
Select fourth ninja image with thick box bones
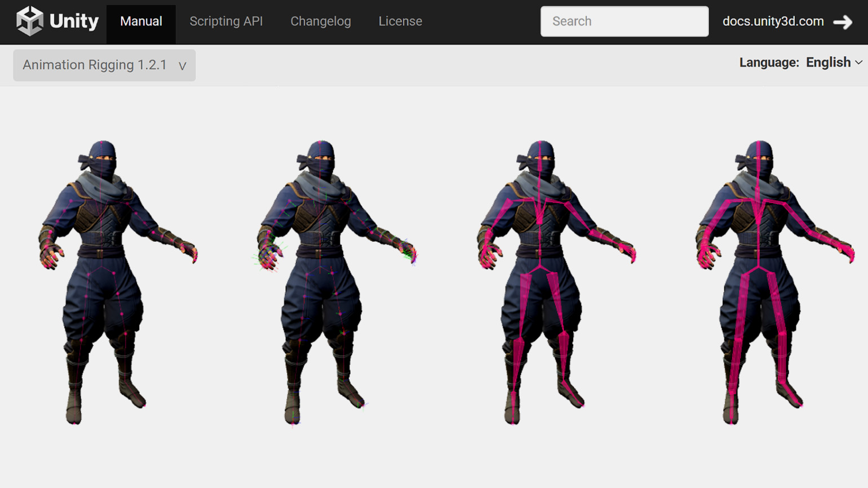pos(775,282)
